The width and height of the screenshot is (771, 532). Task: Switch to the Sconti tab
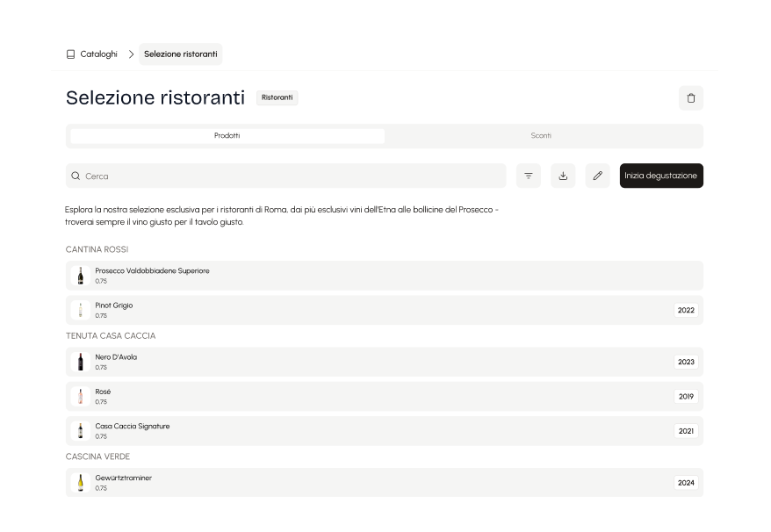tap(540, 135)
